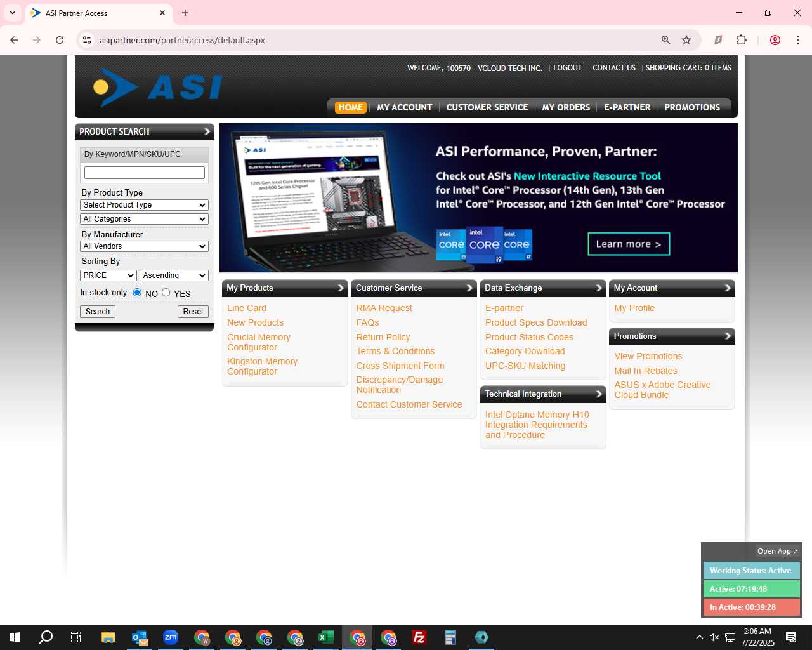812x650 pixels.
Task: Open the CUSTOMER SERVICE navigation tab
Action: (x=487, y=107)
